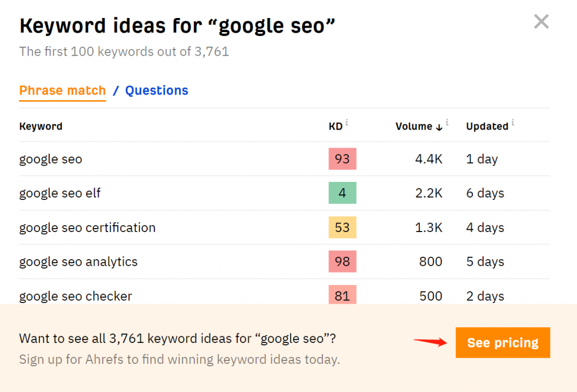Click the 98 difficulty badge for google seo analytics
This screenshot has width=577, height=392.
(x=342, y=262)
